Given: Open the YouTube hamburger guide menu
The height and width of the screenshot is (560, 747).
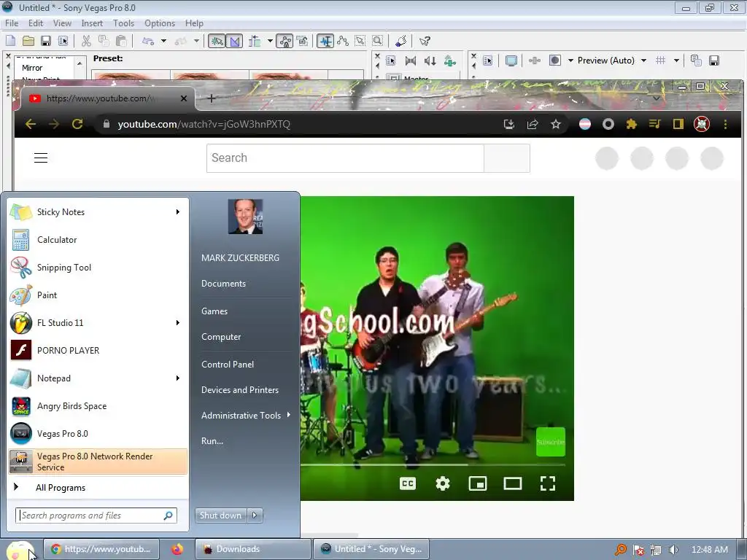Looking at the screenshot, I should pos(41,157).
